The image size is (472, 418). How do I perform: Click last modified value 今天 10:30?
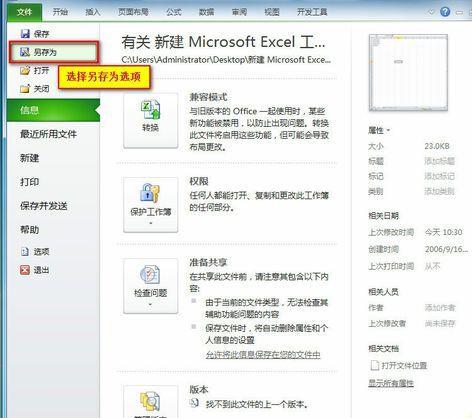443,232
